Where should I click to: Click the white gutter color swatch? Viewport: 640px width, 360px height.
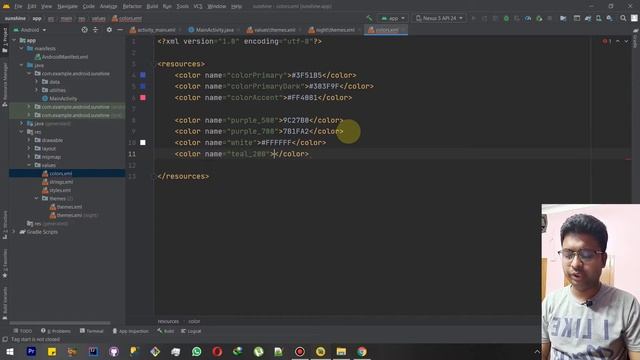(143, 142)
